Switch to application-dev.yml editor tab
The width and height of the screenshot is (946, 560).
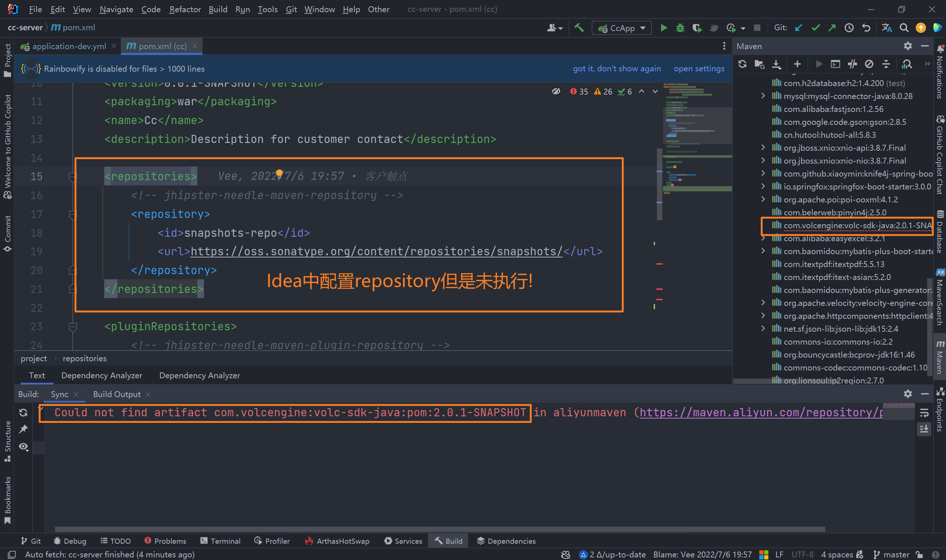click(x=69, y=46)
